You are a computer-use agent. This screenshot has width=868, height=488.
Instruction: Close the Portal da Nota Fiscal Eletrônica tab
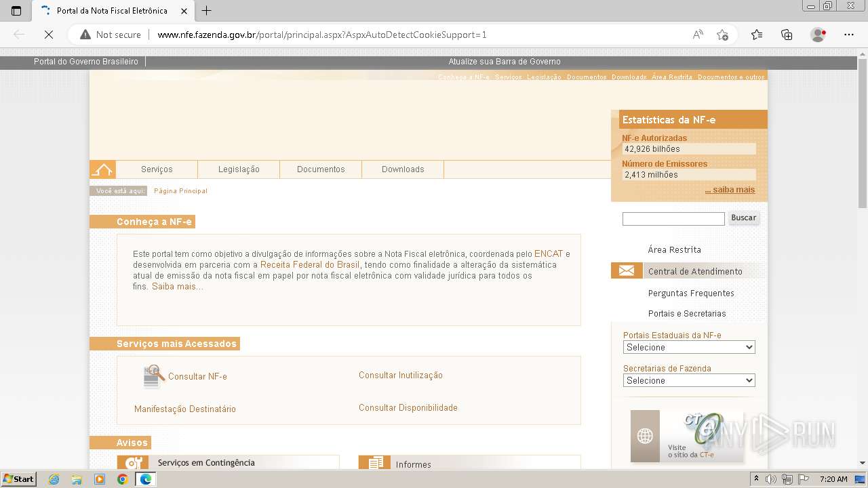click(x=184, y=11)
